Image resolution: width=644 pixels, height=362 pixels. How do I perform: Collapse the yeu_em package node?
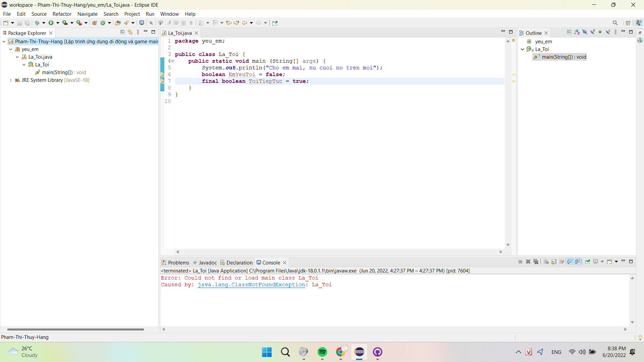(10, 49)
